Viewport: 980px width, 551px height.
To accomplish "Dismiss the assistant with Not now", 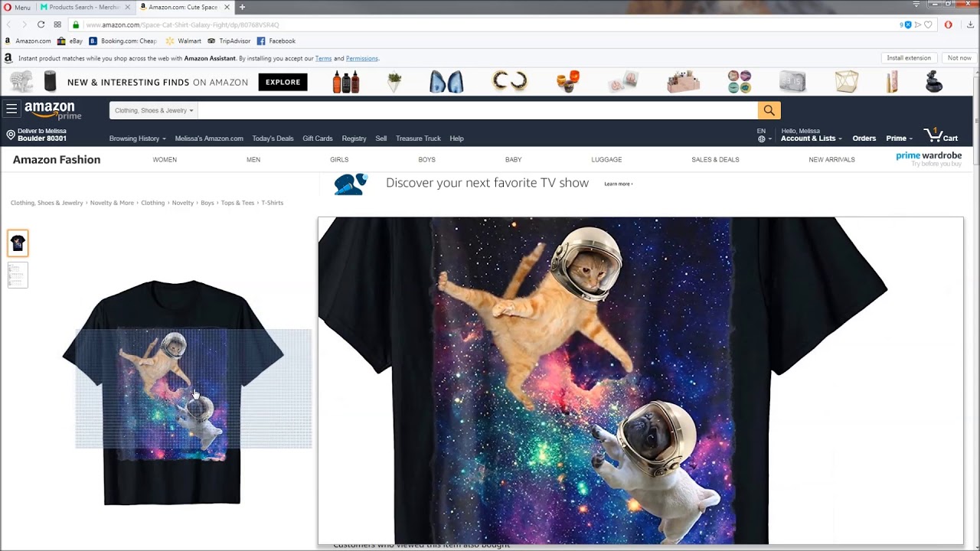I will 959,58.
